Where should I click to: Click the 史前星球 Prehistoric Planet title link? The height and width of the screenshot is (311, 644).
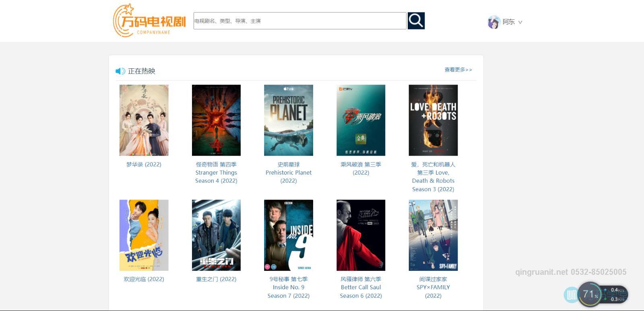click(x=289, y=173)
